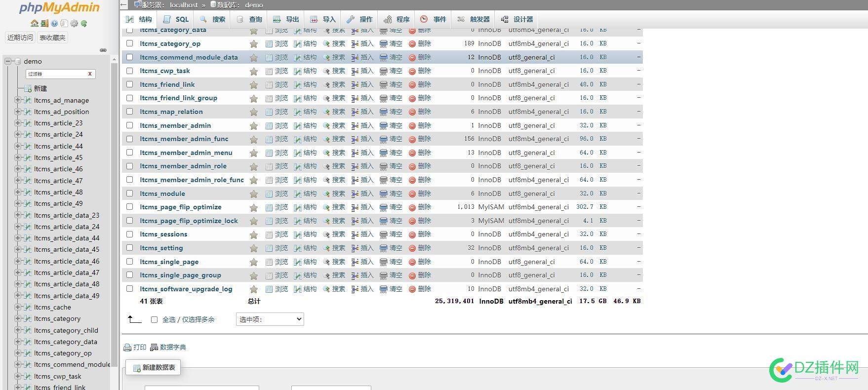Expand ltcms_cwp_task tree node
This screenshot has width=868, height=390.
click(17, 376)
